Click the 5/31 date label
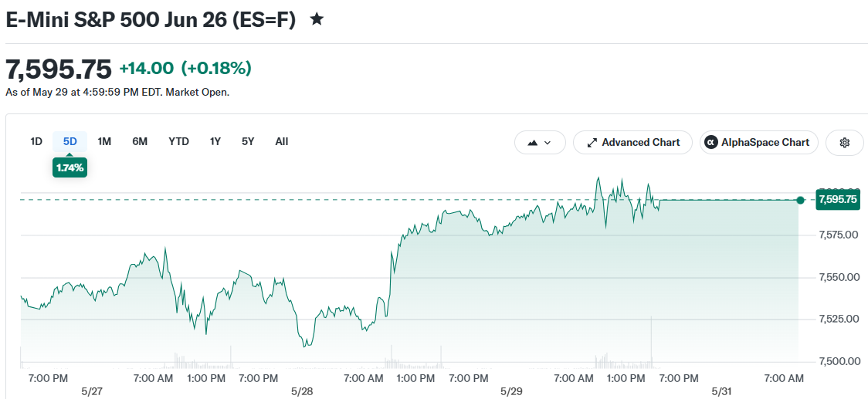Screen dimensions: 868x399 point(721,391)
